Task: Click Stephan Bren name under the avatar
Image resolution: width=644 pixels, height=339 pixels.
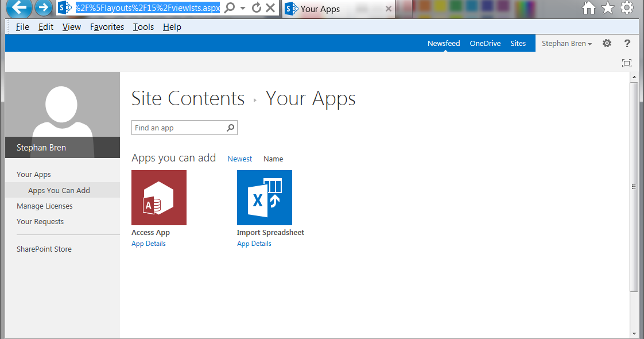Action: tap(41, 148)
